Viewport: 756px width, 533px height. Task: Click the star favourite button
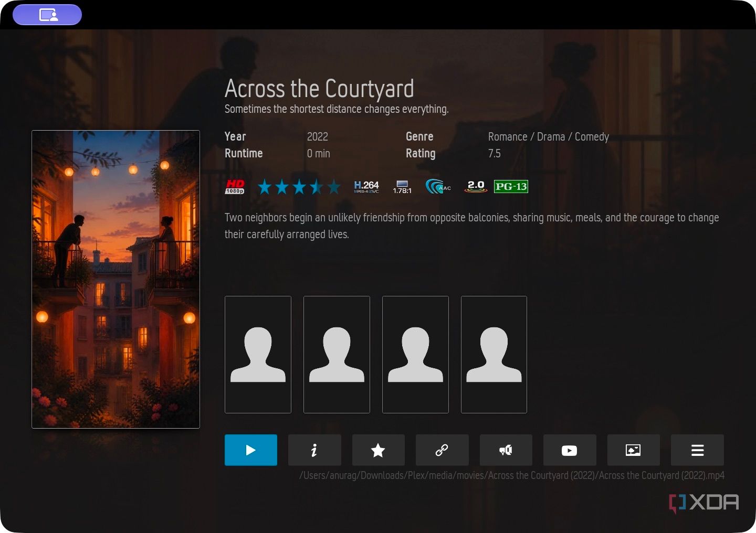378,450
